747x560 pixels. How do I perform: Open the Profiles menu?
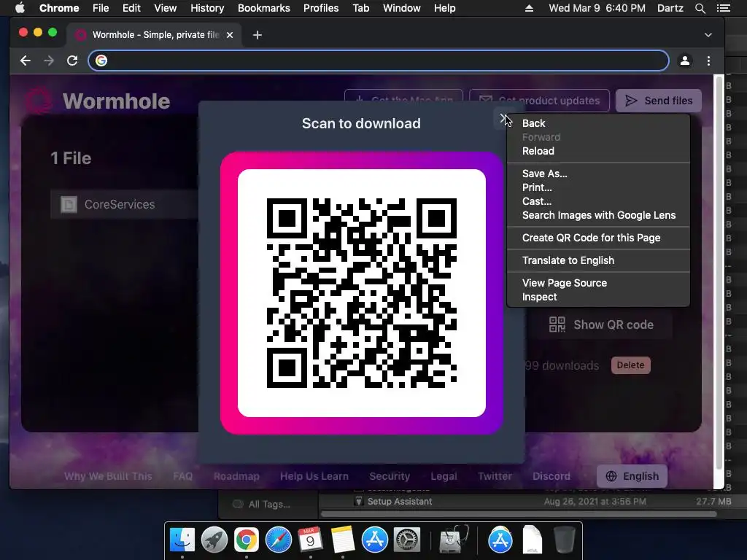[321, 8]
